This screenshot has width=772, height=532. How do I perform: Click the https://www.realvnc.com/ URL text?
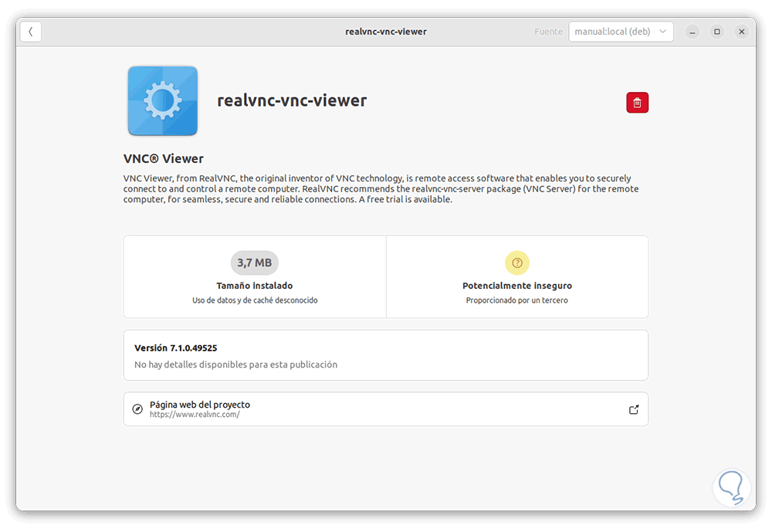pyautogui.click(x=195, y=415)
